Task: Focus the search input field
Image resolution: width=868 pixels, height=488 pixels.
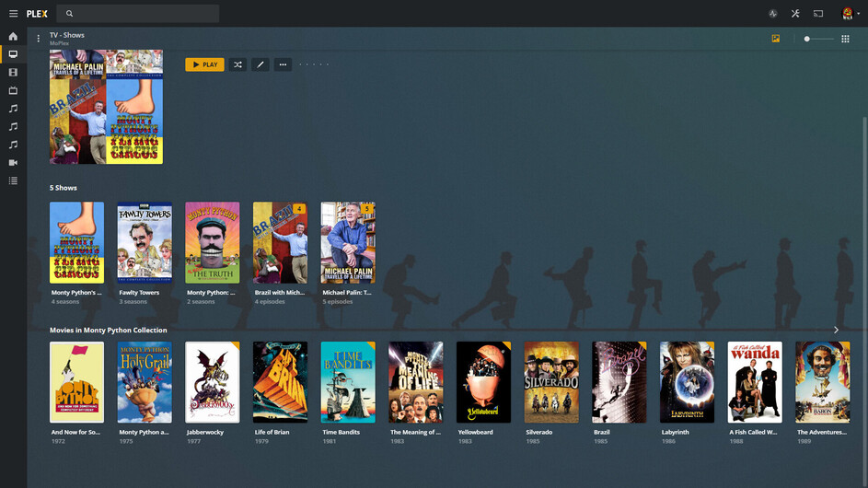Action: [x=140, y=13]
